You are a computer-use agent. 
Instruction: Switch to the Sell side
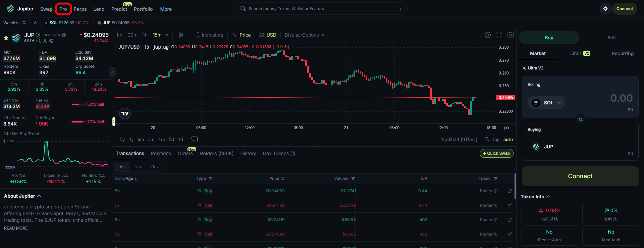click(611, 38)
